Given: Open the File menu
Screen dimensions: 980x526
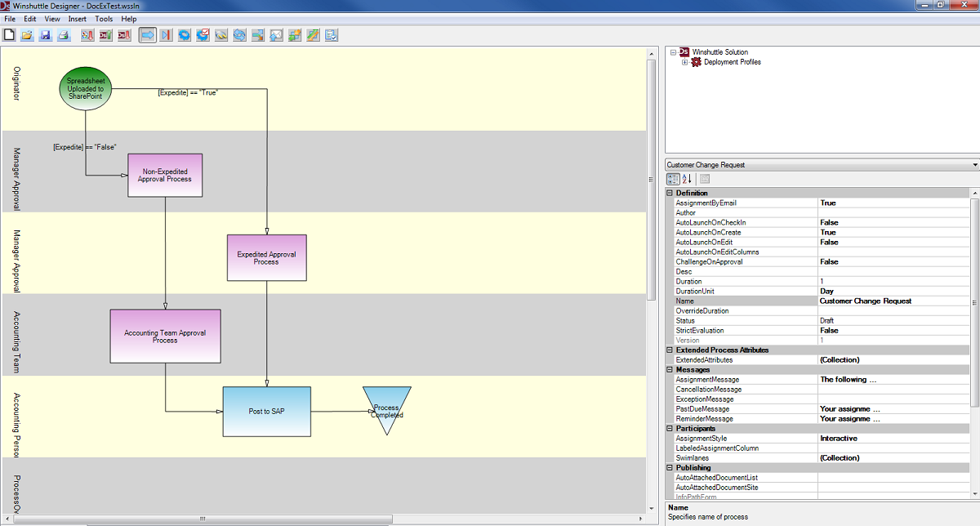Looking at the screenshot, I should [x=10, y=19].
